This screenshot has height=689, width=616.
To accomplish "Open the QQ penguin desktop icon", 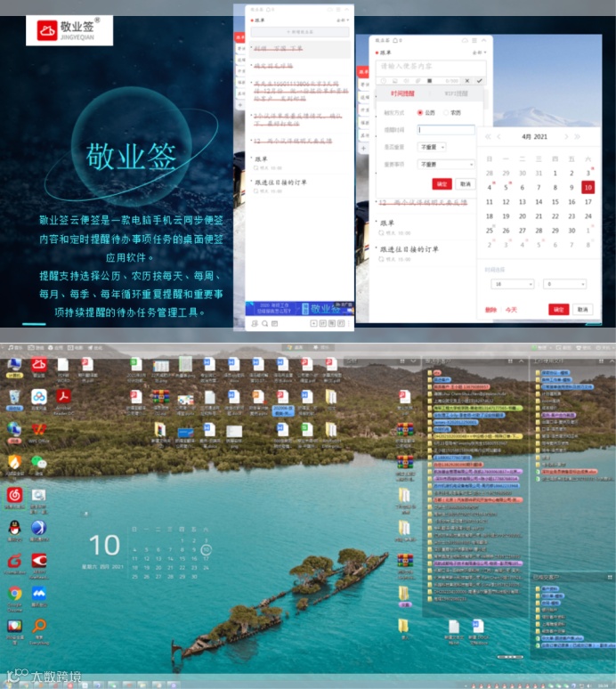I will (14, 528).
